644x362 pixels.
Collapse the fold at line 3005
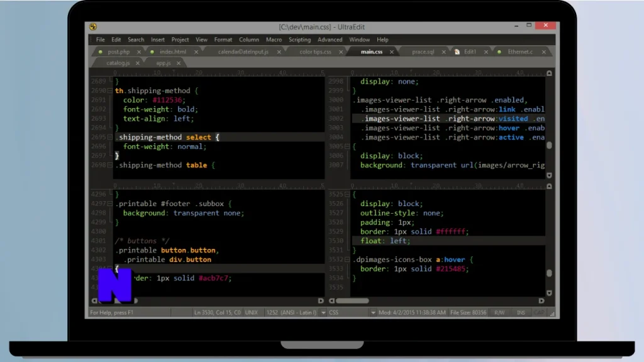click(x=347, y=146)
